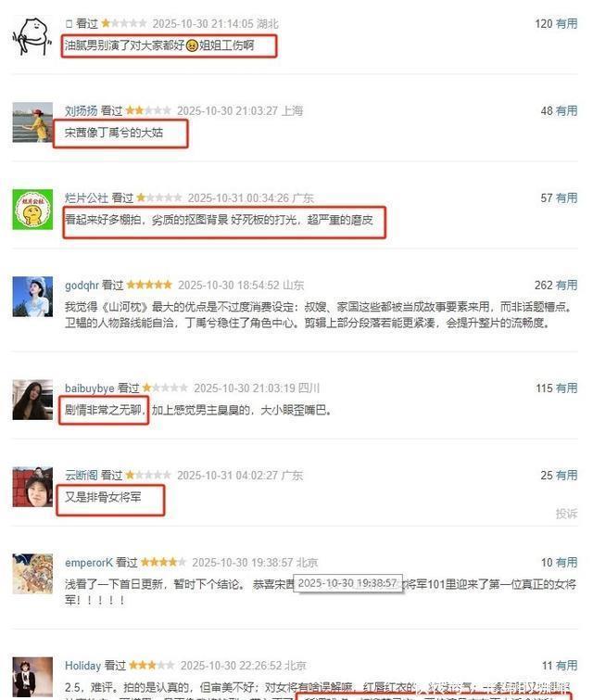Open godqhr's username link

click(82, 285)
